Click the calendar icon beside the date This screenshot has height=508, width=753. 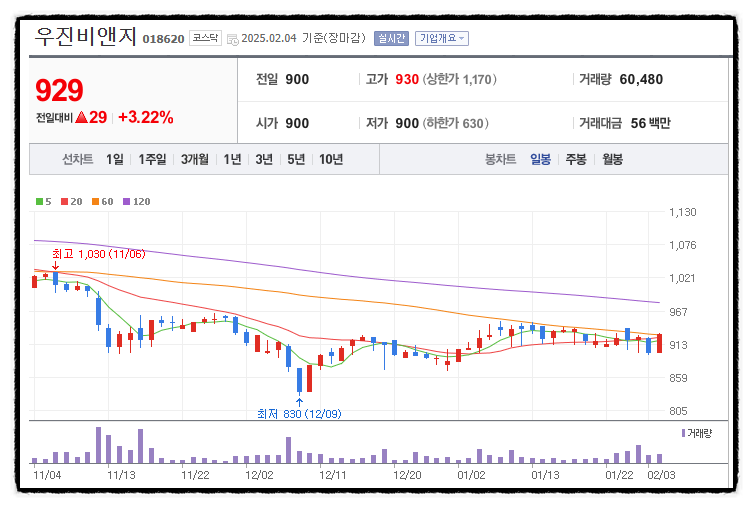[232, 39]
